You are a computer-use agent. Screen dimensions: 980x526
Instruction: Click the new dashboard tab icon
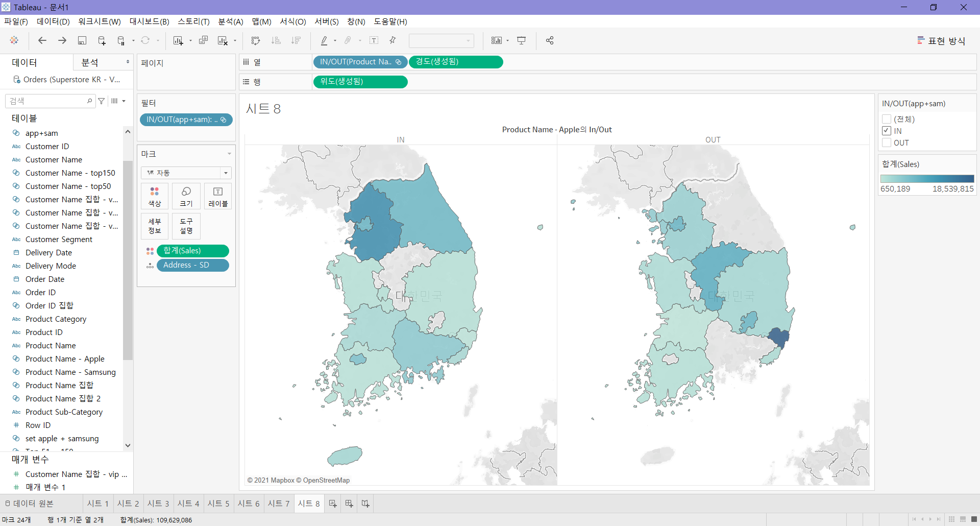click(349, 504)
